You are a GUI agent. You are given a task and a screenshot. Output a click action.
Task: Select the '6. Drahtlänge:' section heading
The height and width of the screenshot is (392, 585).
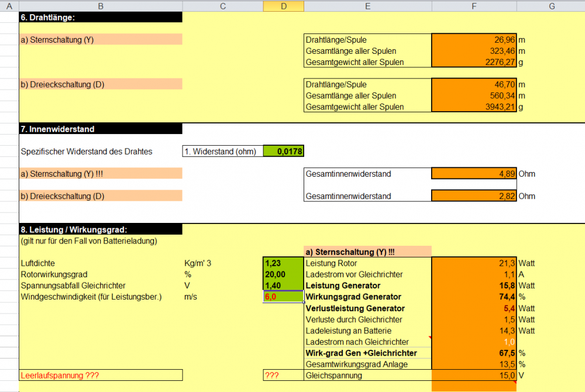[101, 18]
